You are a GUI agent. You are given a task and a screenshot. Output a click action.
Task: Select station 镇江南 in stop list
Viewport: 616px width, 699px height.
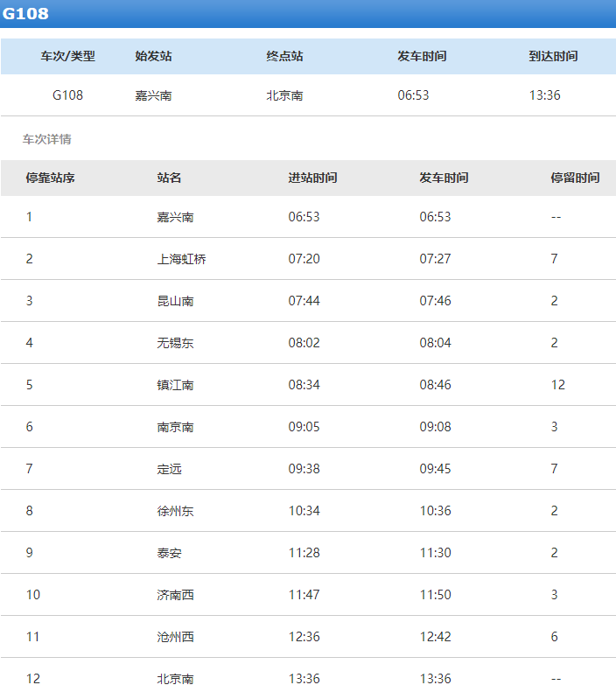coord(175,385)
